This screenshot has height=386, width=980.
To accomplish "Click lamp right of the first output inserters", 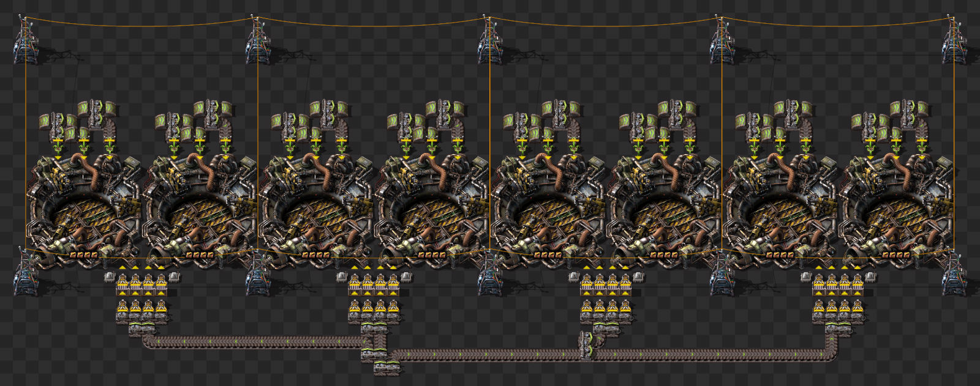I will [x=174, y=278].
